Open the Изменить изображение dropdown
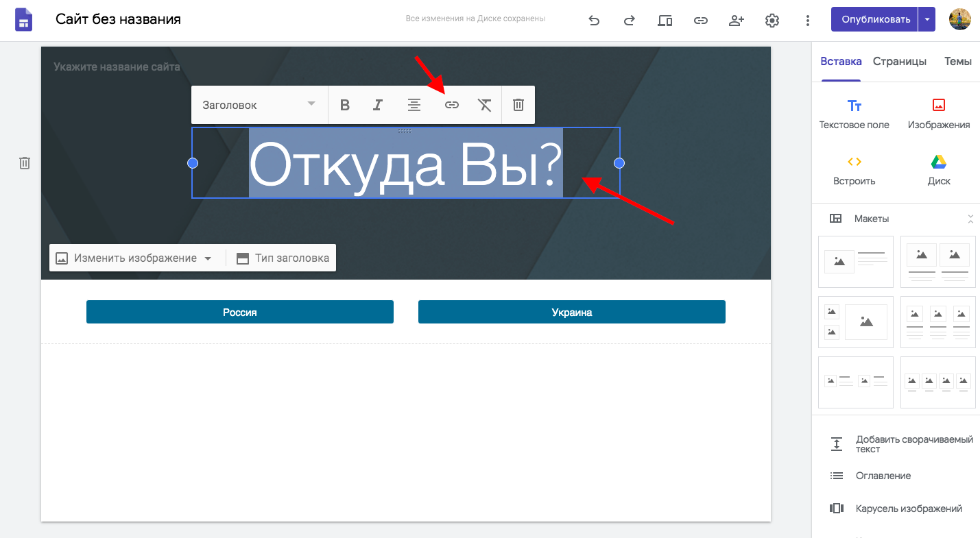Viewport: 980px width, 538px height. coord(134,258)
